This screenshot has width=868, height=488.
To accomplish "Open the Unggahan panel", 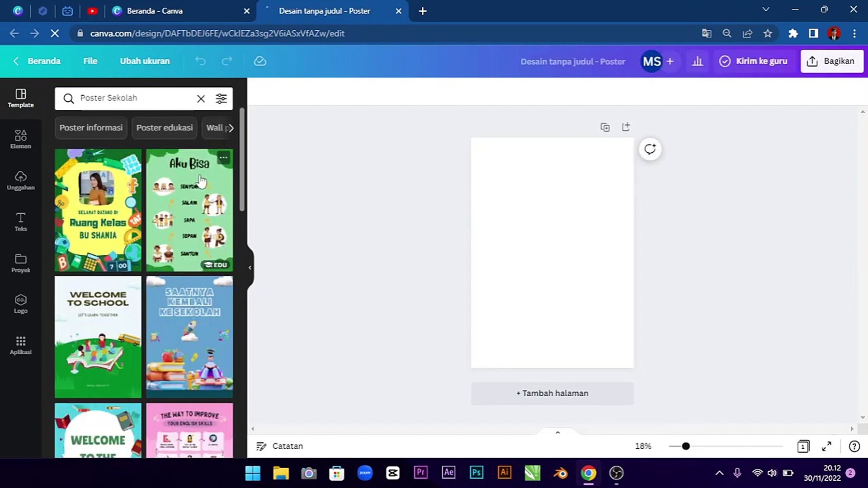I will point(20,181).
